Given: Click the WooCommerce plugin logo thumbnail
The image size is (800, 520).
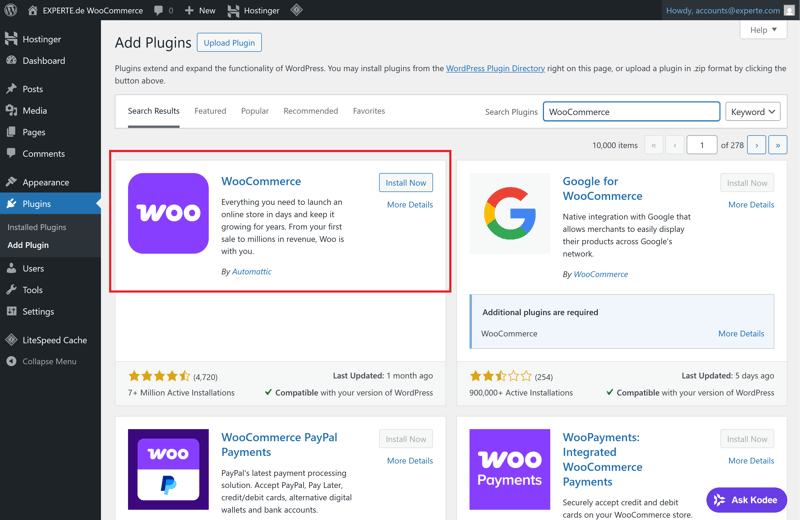Looking at the screenshot, I should [168, 213].
